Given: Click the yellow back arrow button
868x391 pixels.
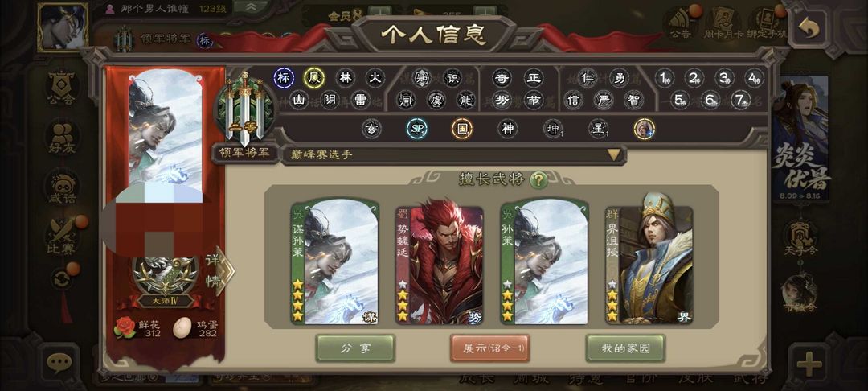Looking at the screenshot, I should click(x=809, y=29).
